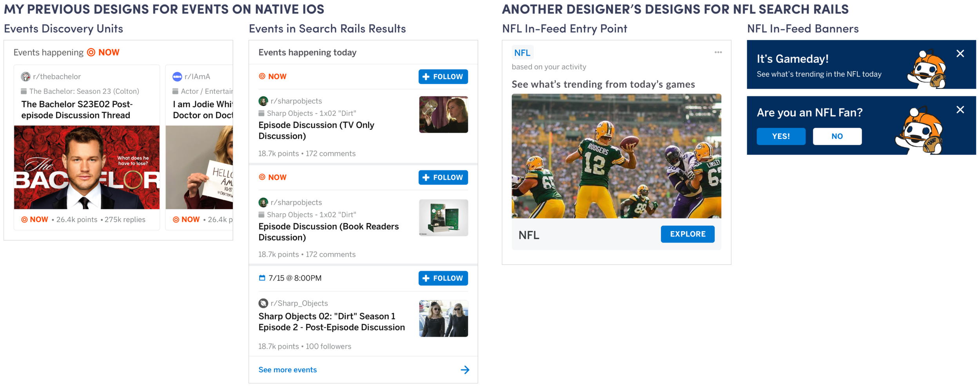The image size is (980, 387).
Task: Open Episode Discussion (TV Only Discussion) title
Action: click(316, 130)
